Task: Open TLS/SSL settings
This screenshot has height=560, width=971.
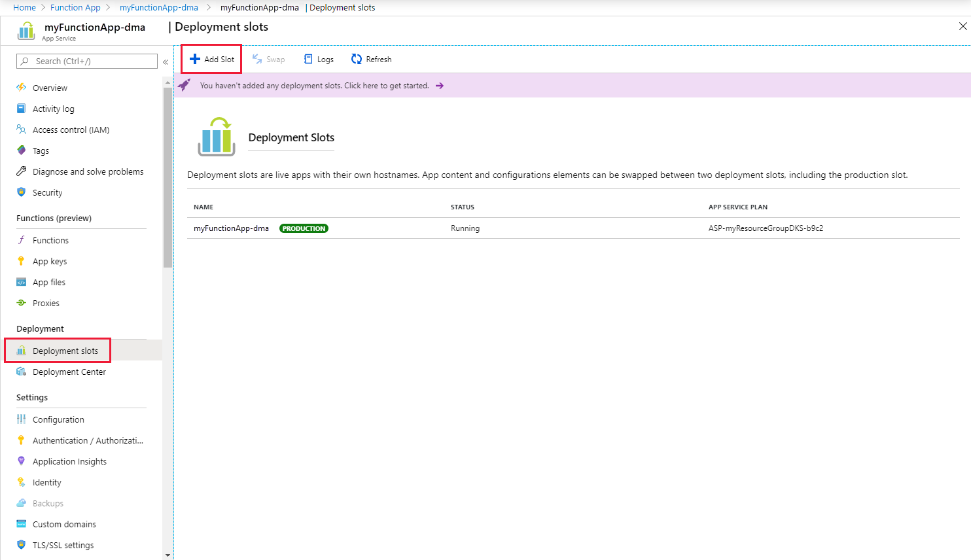Action: (x=63, y=545)
